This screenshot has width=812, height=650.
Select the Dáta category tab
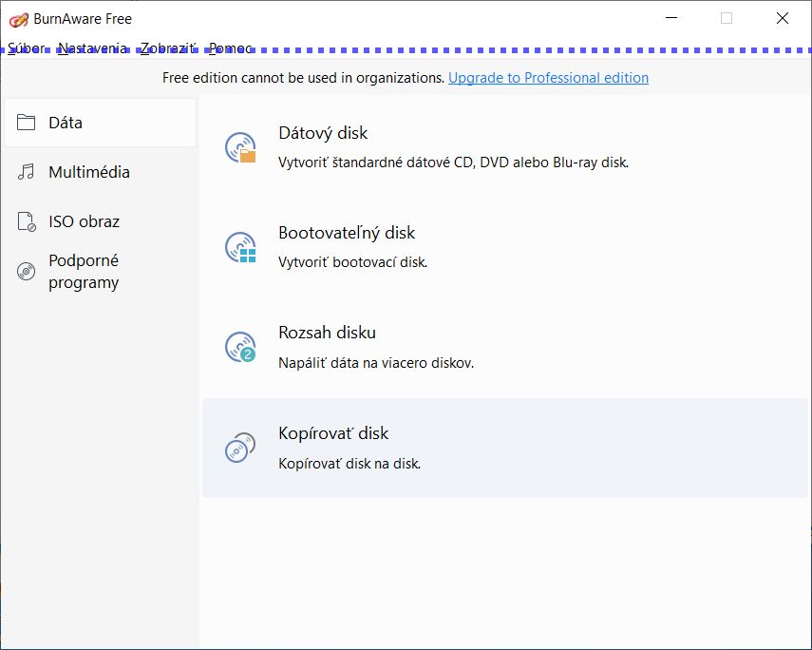[100, 123]
